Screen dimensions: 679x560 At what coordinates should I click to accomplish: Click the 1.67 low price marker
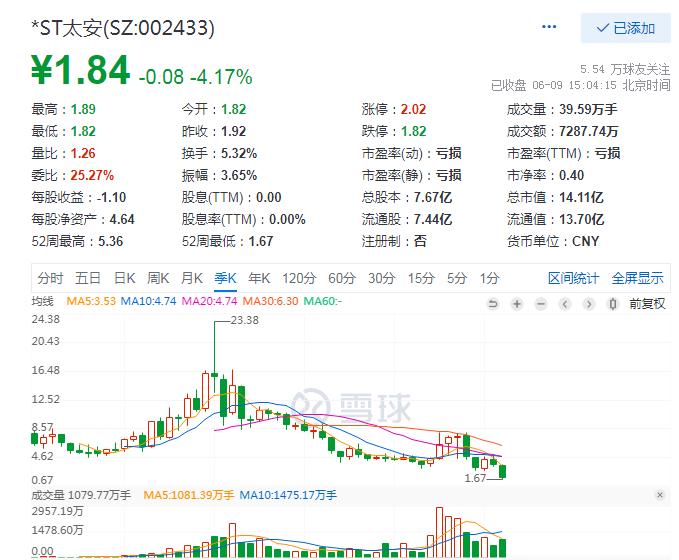475,478
